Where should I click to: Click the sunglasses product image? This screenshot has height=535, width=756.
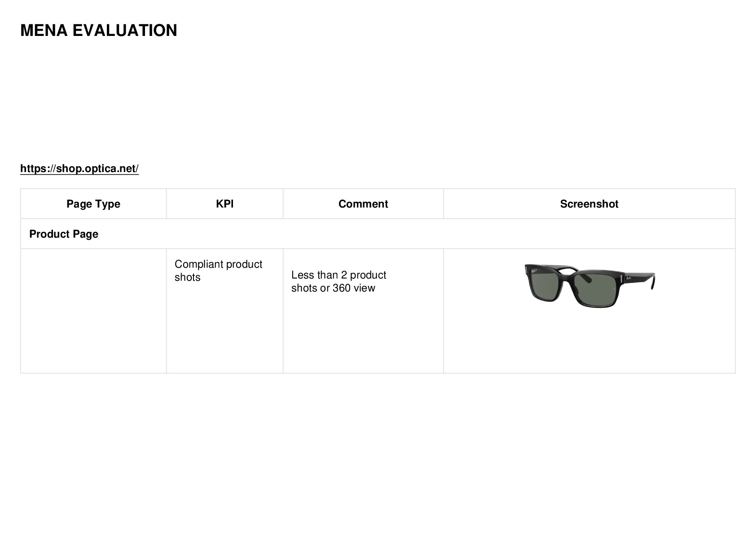pyautogui.click(x=589, y=286)
